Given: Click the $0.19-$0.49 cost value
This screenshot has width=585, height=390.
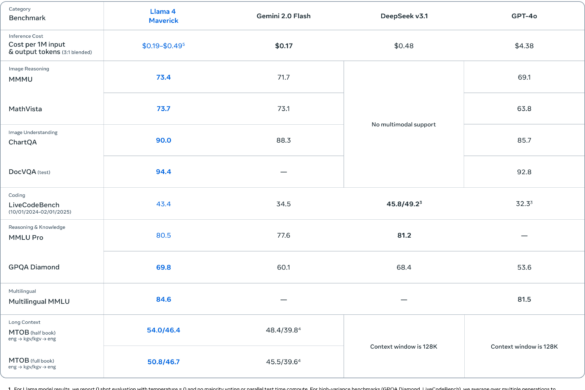Looking at the screenshot, I should [163, 46].
